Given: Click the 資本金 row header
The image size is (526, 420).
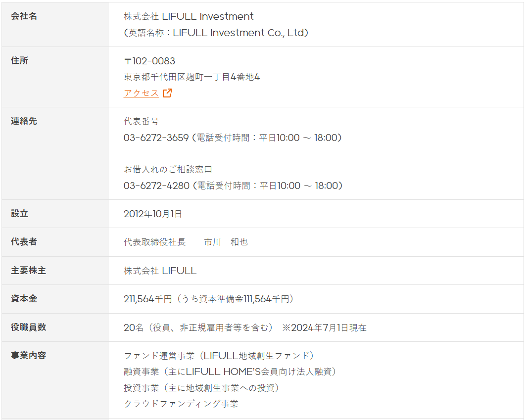Looking at the screenshot, I should click(x=24, y=299).
